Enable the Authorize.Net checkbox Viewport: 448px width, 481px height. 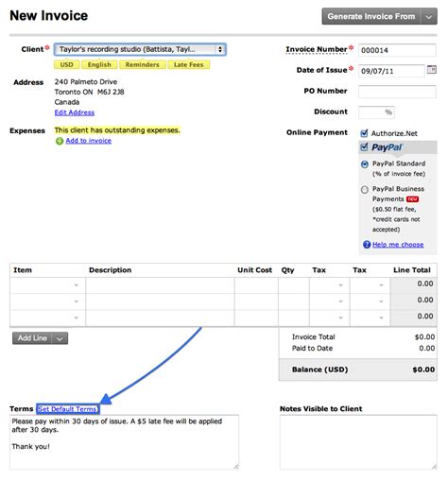[364, 133]
